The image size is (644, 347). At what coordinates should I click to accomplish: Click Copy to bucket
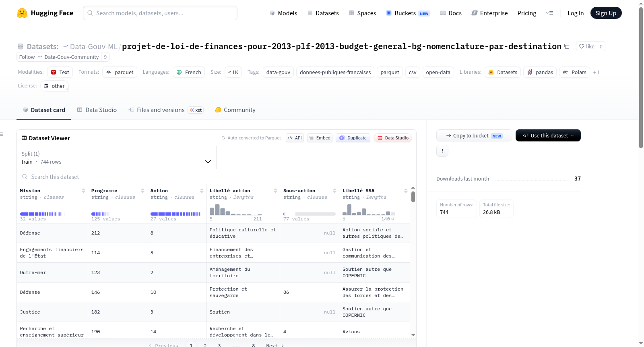pyautogui.click(x=474, y=135)
